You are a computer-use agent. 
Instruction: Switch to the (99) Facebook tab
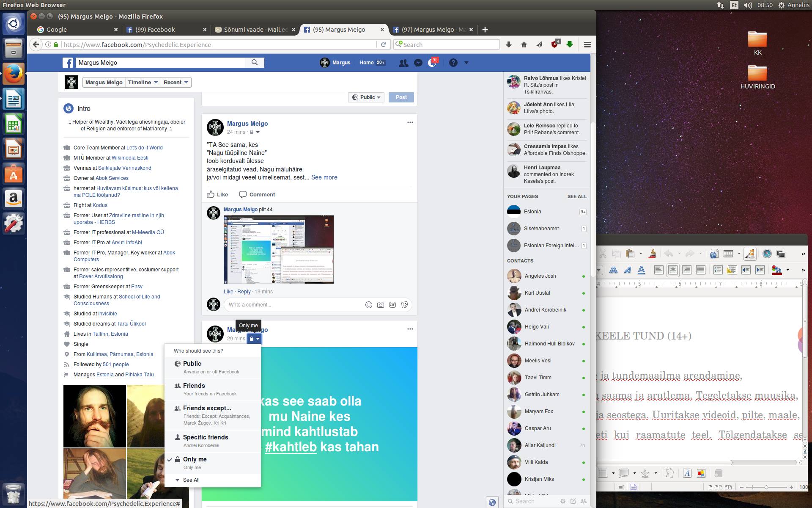pyautogui.click(x=155, y=30)
